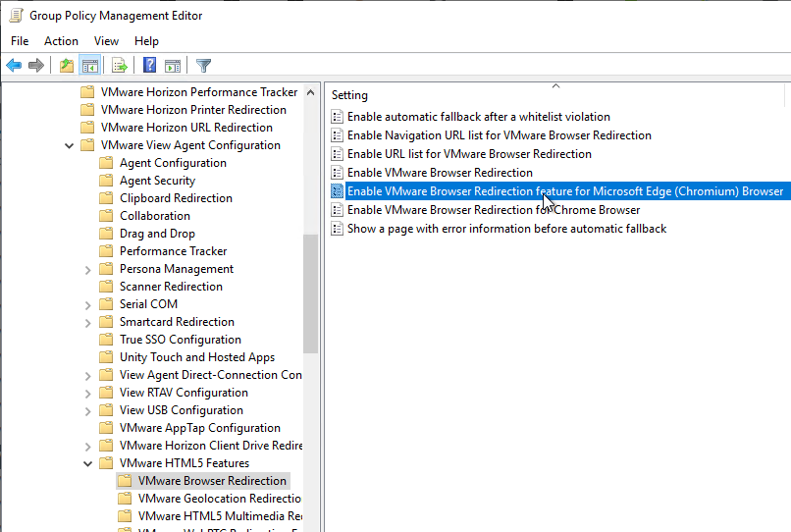Screen dimensions: 791x532
Task: Expand the View RTAV Configuration node
Action: [87, 394]
